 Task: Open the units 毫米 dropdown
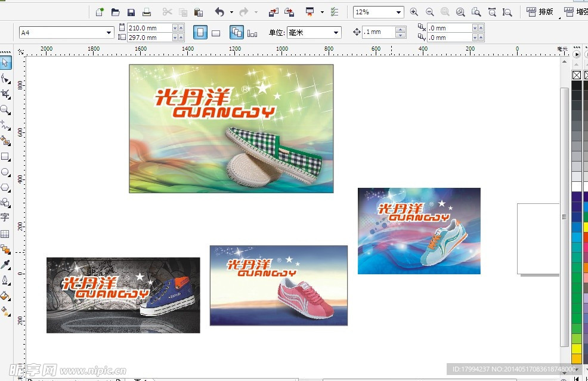(x=336, y=33)
